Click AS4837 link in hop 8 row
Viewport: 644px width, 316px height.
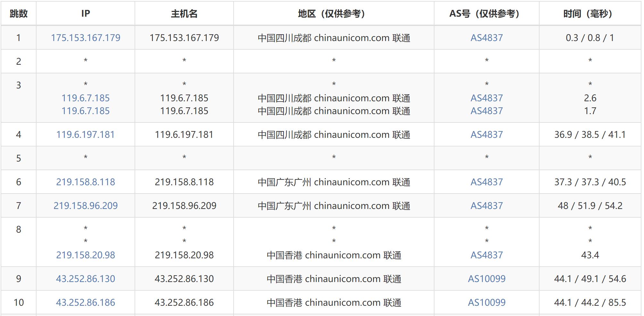pyautogui.click(x=486, y=255)
